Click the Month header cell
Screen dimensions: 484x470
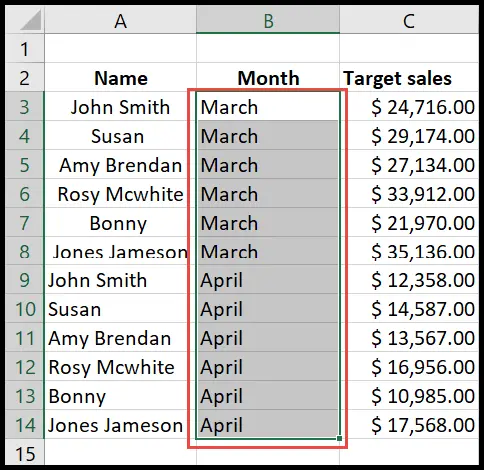tap(268, 77)
